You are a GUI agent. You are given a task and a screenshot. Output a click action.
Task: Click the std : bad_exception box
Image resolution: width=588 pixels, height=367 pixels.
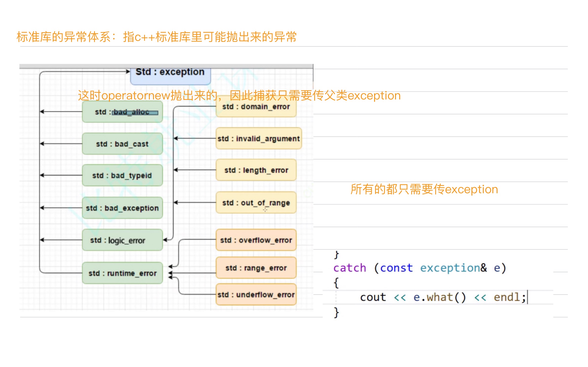122,208
